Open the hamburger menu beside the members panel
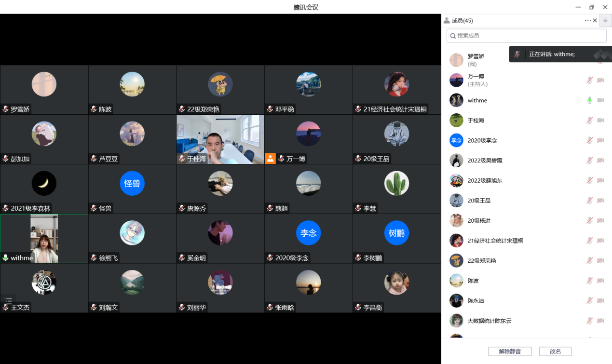 [605, 21]
